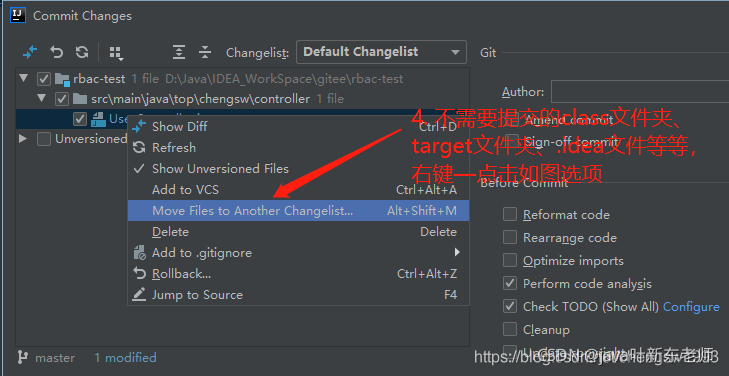Click the Collapse All toolbar icon
The height and width of the screenshot is (376, 729).
click(205, 53)
